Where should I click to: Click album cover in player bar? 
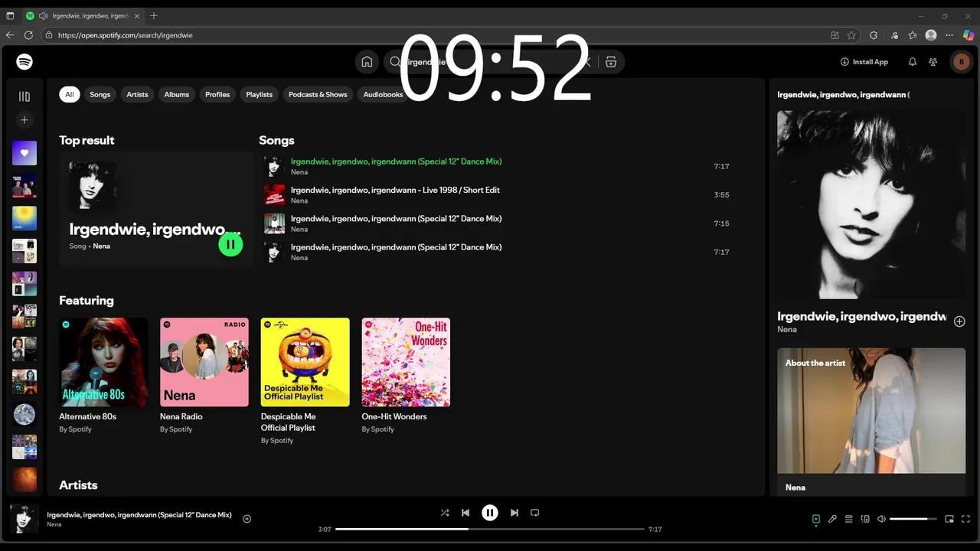coord(24,519)
